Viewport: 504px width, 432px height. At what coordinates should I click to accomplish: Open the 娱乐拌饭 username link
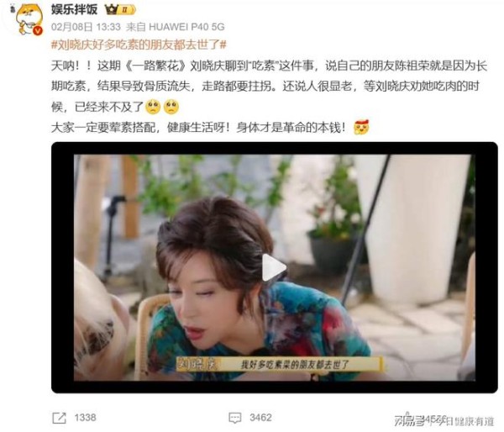click(x=74, y=9)
